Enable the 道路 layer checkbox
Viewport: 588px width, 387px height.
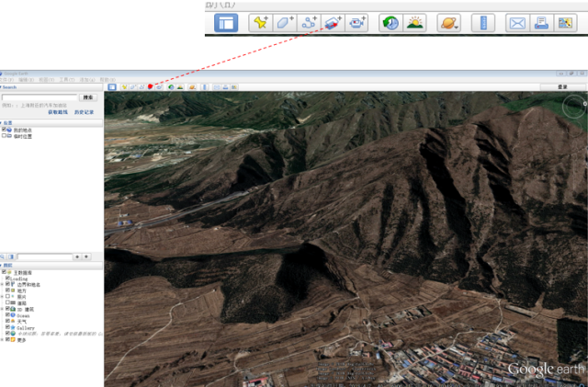[x=7, y=302]
